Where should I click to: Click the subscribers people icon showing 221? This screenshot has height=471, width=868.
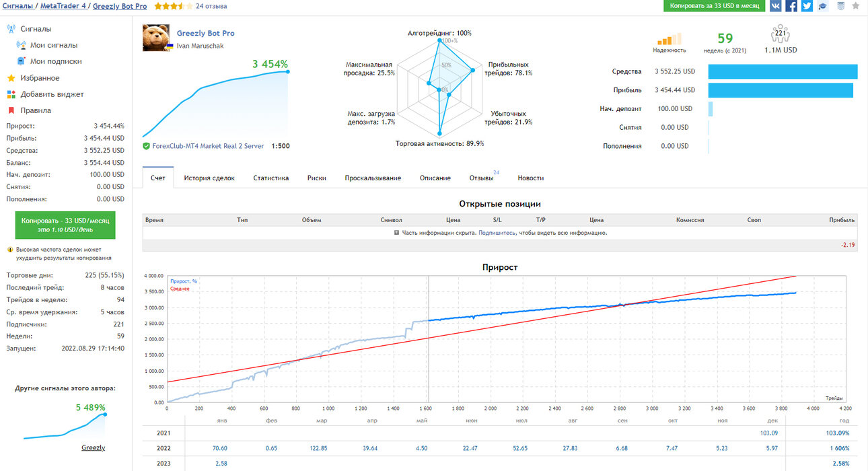781,35
